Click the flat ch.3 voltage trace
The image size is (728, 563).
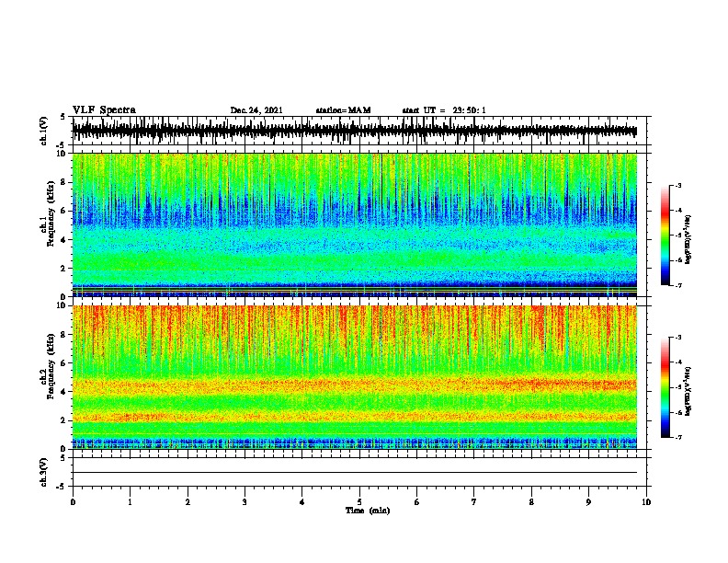pyautogui.click(x=355, y=473)
